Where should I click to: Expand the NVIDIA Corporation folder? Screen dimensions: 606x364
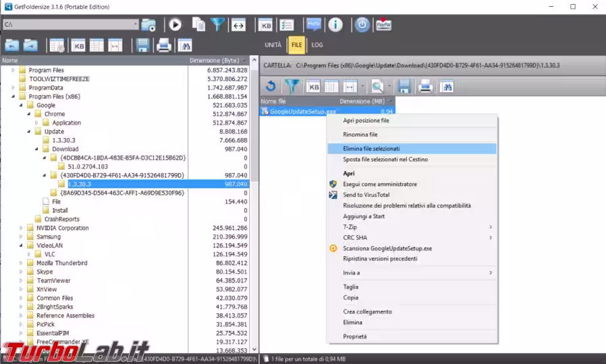pos(21,228)
